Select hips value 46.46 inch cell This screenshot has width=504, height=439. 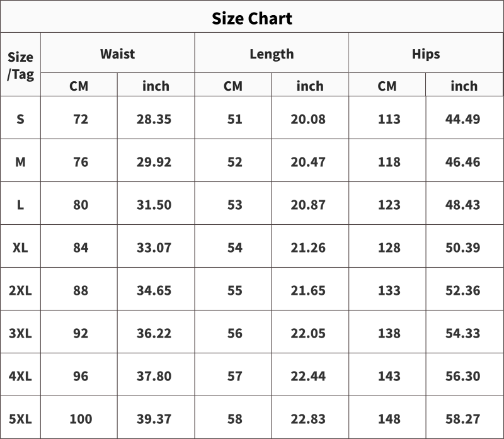[463, 162]
